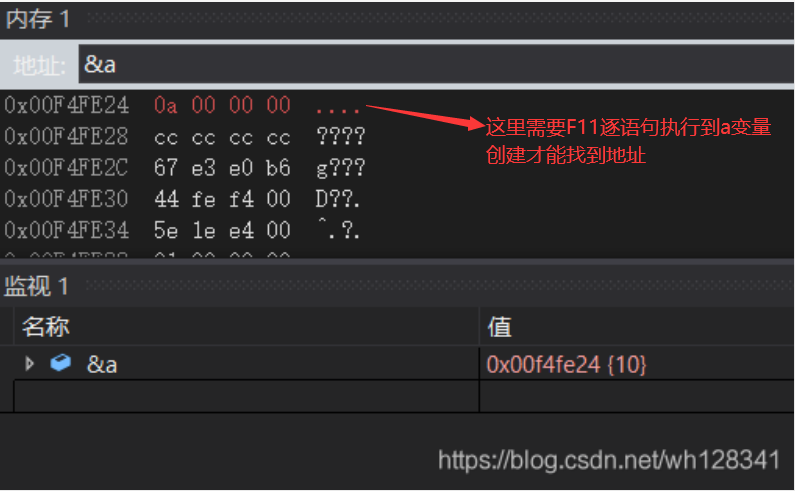Select the 内存 1 panel title
The height and width of the screenshot is (491, 795).
point(38,19)
